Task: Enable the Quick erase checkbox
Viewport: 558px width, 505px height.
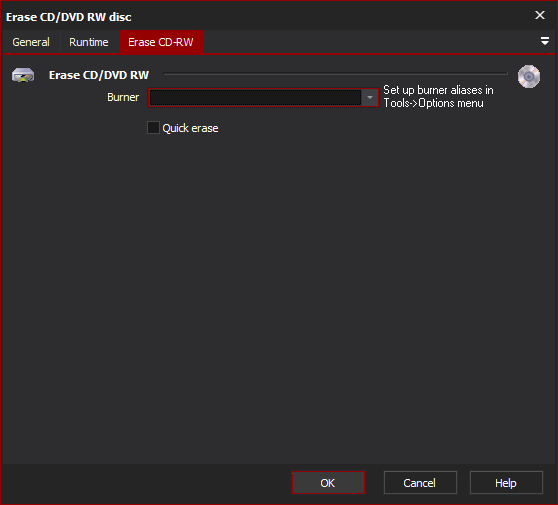Action: pos(153,127)
